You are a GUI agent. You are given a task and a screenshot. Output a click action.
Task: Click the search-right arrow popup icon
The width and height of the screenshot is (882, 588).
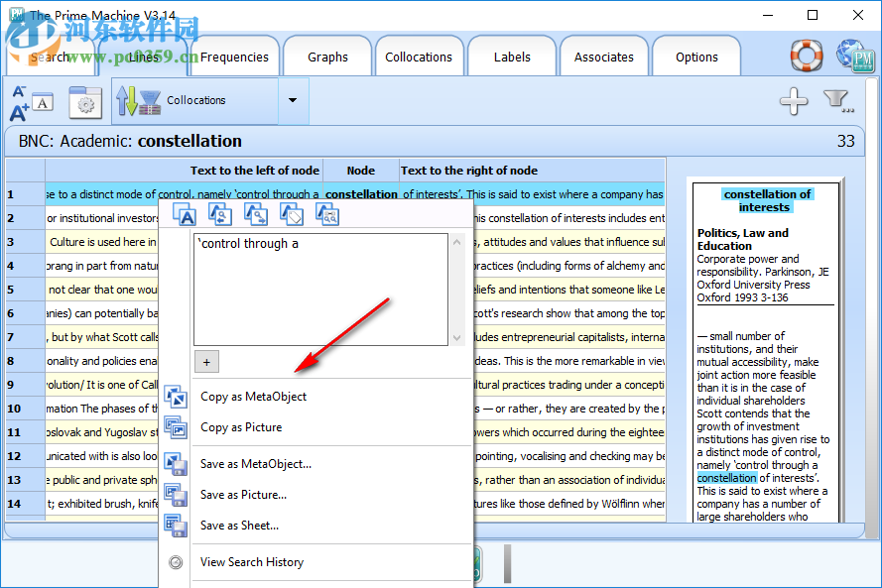(256, 214)
